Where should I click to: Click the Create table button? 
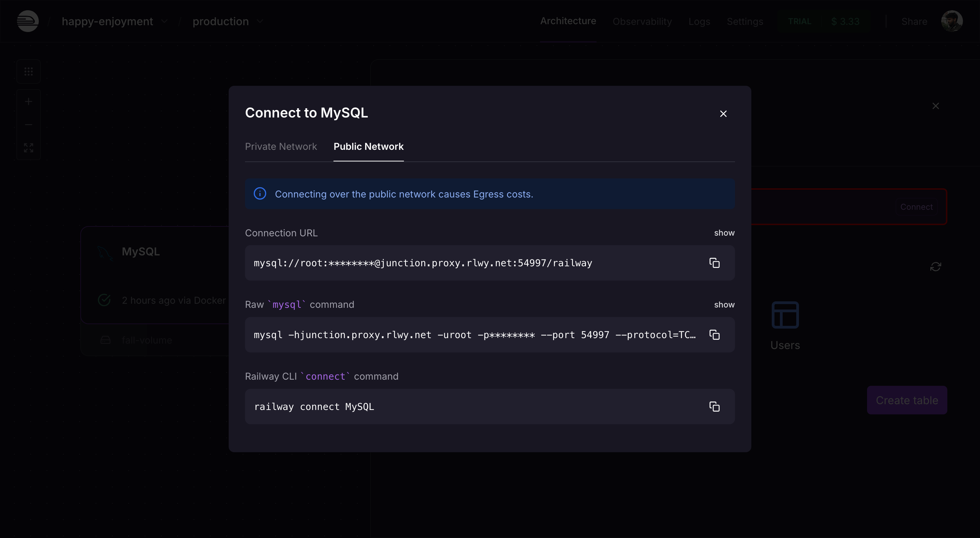(x=907, y=400)
